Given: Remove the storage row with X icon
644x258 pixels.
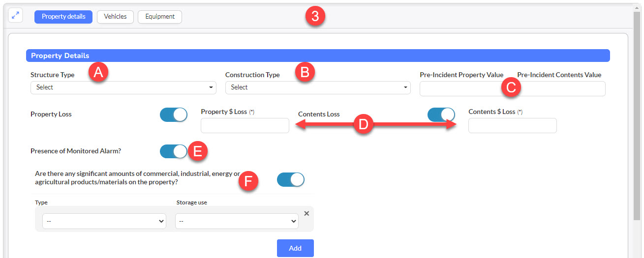Looking at the screenshot, I should (x=307, y=213).
